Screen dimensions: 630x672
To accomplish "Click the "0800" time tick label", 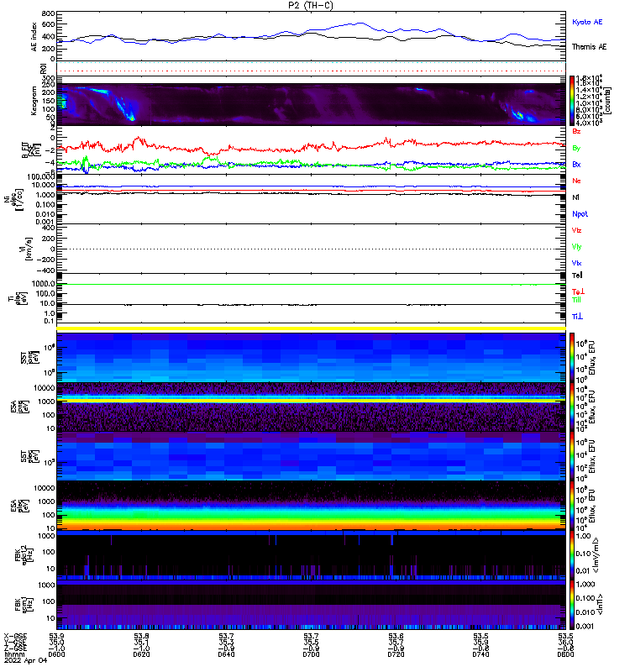I will 565,654.
